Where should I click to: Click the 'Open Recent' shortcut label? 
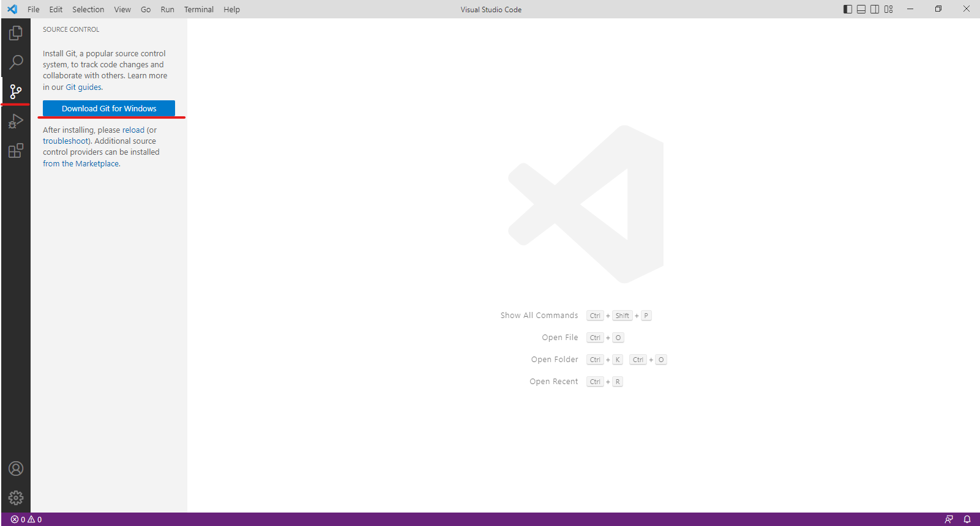tap(554, 382)
